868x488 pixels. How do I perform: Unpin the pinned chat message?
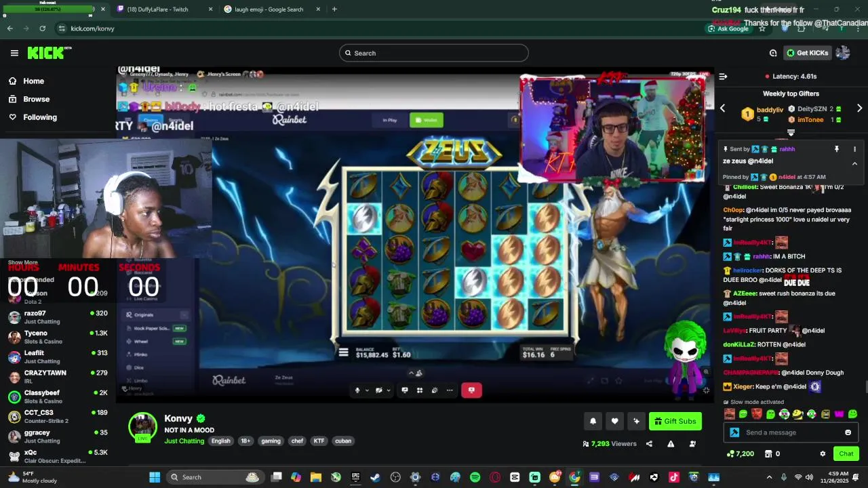[836, 149]
